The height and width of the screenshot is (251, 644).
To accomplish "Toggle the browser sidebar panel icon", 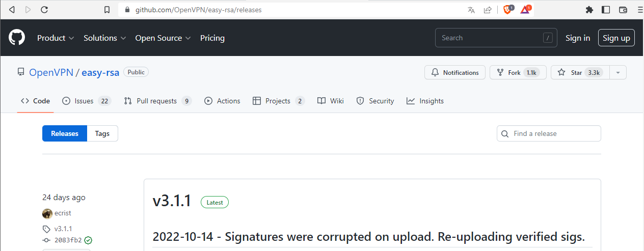I will pyautogui.click(x=606, y=10).
